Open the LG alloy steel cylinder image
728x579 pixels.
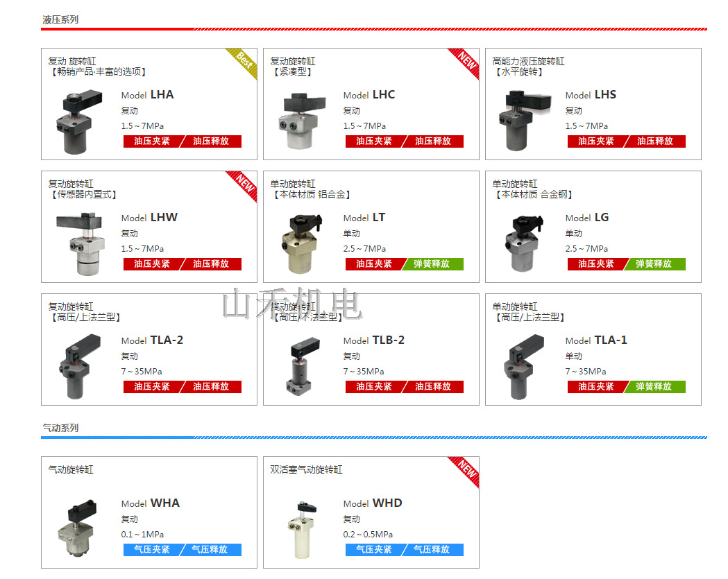tap(525, 244)
